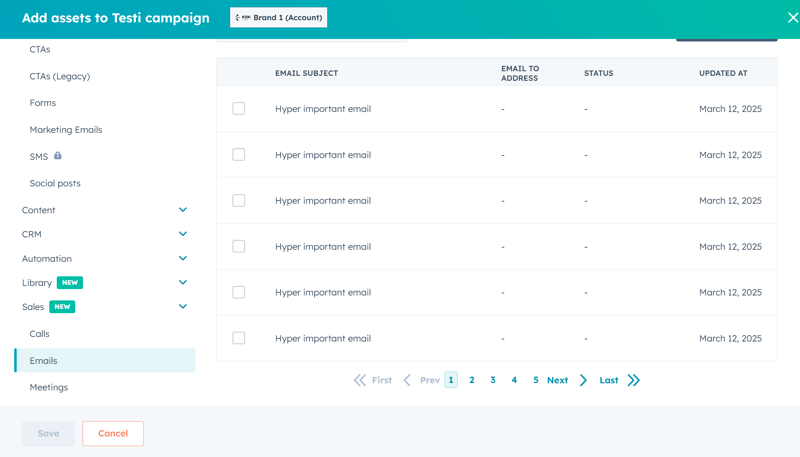Select Calls under Sales
The width and height of the screenshot is (800, 457).
point(39,334)
